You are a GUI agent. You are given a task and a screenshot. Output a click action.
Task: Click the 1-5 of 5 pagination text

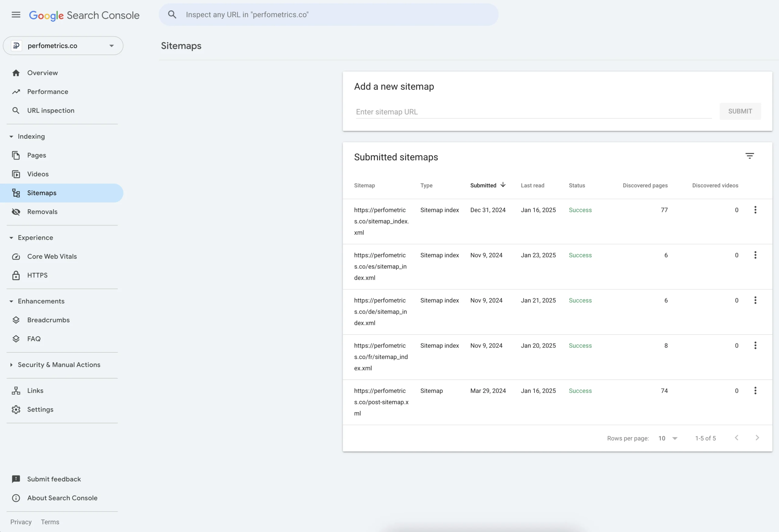pos(705,438)
